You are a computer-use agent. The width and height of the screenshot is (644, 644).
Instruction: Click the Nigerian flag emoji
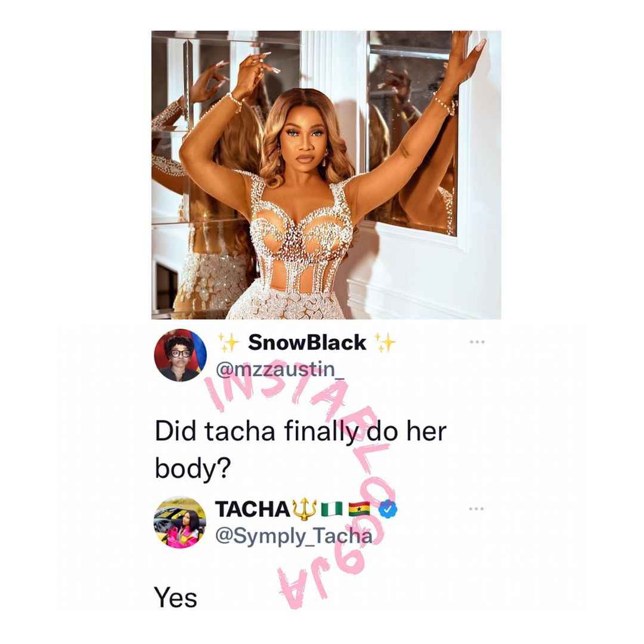332,509
